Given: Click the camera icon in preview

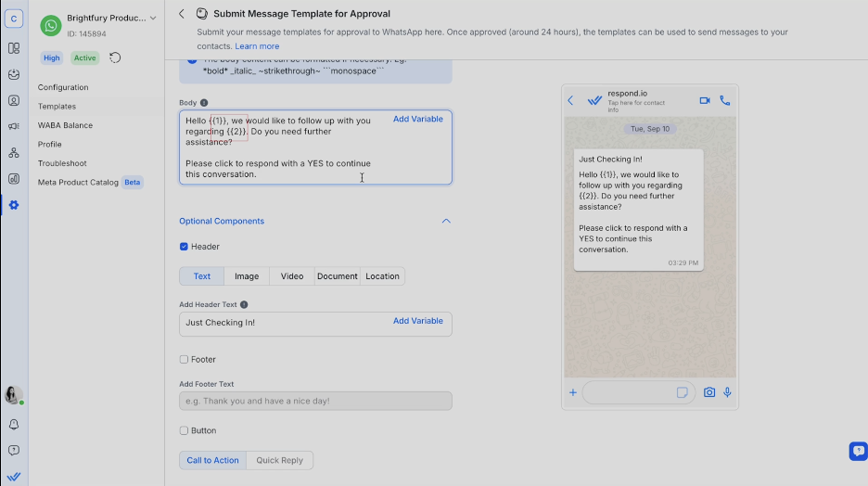Looking at the screenshot, I should pyautogui.click(x=709, y=392).
